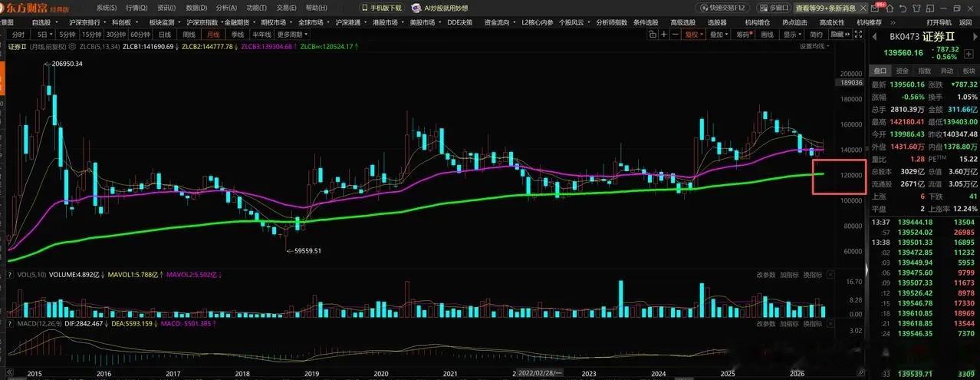The height and width of the screenshot is (380, 980).
Task: Open the 全球市场 dropdown
Action: [x=314, y=22]
